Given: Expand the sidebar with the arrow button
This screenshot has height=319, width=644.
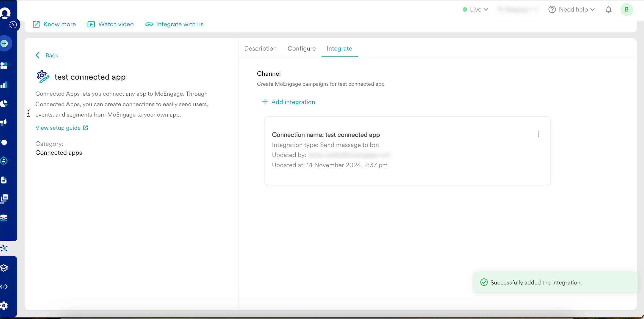Looking at the screenshot, I should pos(13,25).
